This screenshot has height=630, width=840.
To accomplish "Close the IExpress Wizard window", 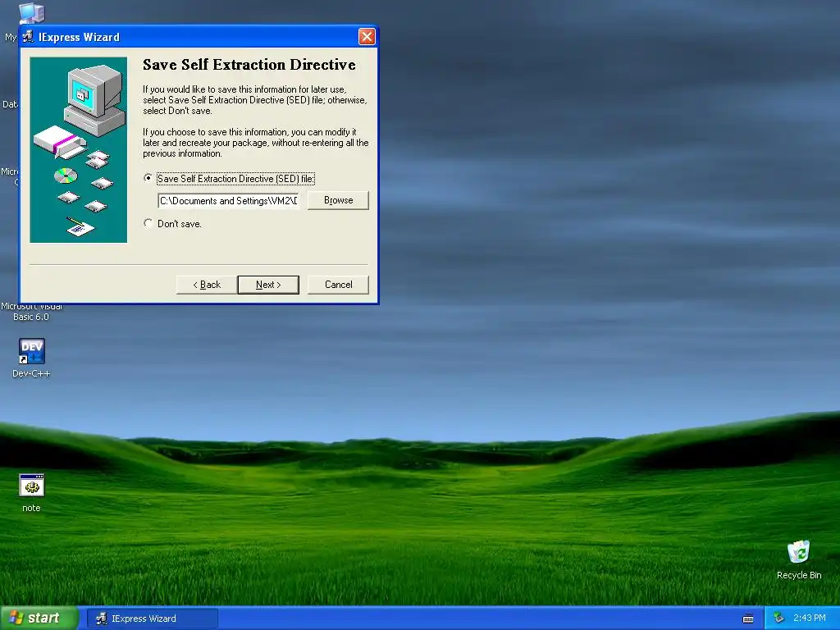I will click(367, 36).
